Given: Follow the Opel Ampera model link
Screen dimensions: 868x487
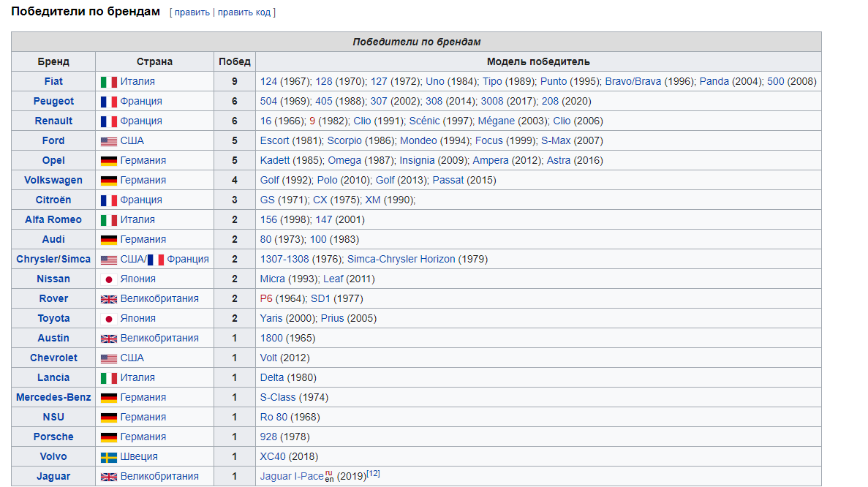Looking at the screenshot, I should click(491, 160).
